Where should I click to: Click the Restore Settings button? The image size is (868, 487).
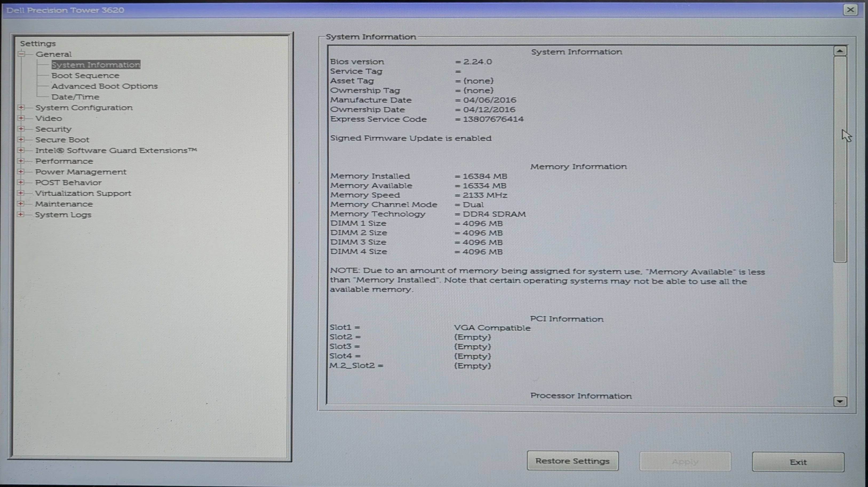point(572,461)
